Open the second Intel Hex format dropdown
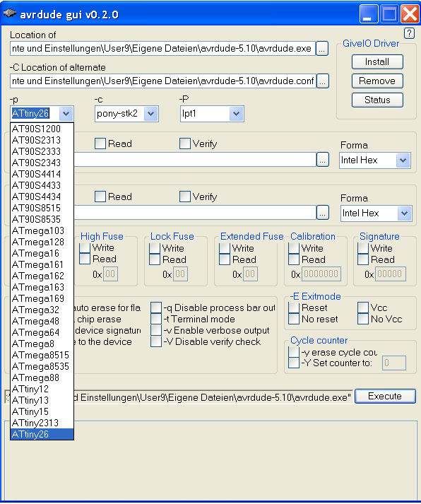This screenshot has height=504, width=421. 404,213
